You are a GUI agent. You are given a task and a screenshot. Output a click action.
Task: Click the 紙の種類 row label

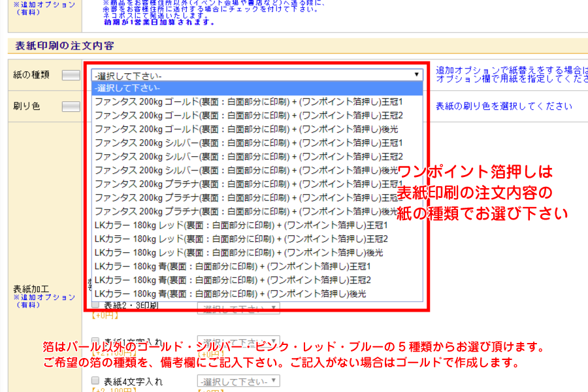tap(31, 74)
